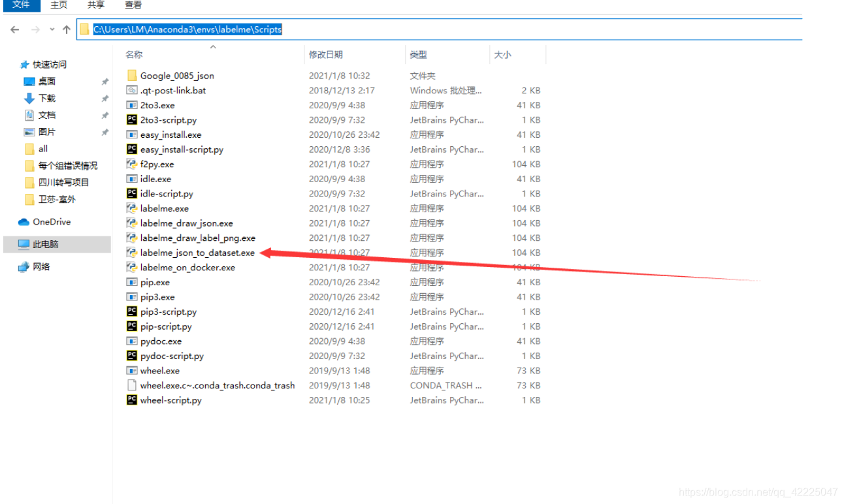Go forward using the forward arrow
Screen dimensions: 844x504
click(x=35, y=29)
